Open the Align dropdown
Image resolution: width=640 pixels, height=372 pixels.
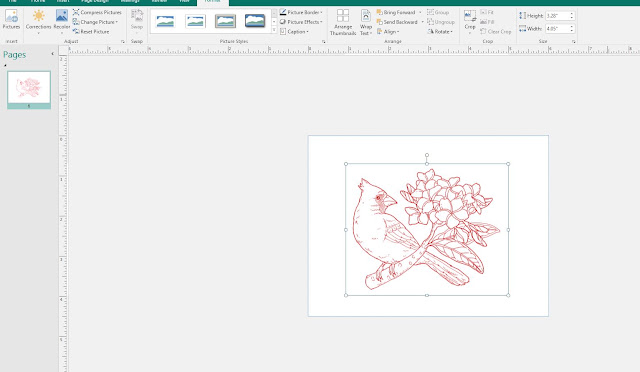pyautogui.click(x=388, y=31)
